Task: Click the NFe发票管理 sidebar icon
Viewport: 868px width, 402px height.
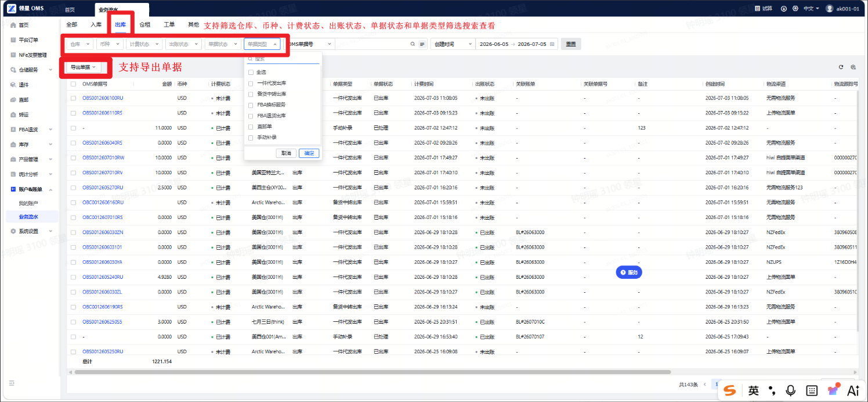Action: tap(13, 55)
